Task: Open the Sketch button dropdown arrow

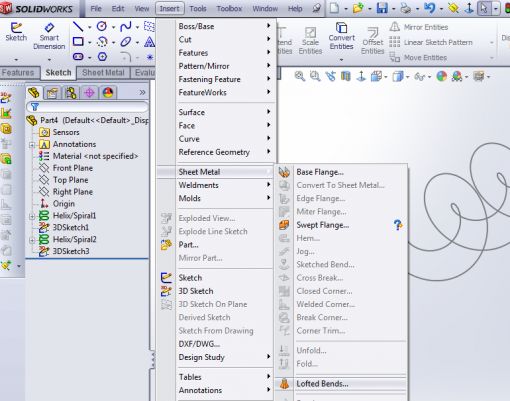Action: click(x=16, y=60)
